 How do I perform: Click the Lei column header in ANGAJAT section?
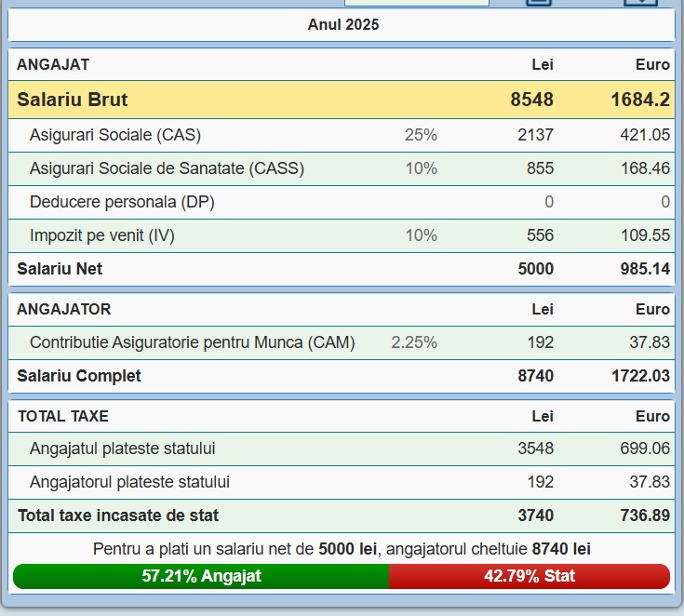543,64
